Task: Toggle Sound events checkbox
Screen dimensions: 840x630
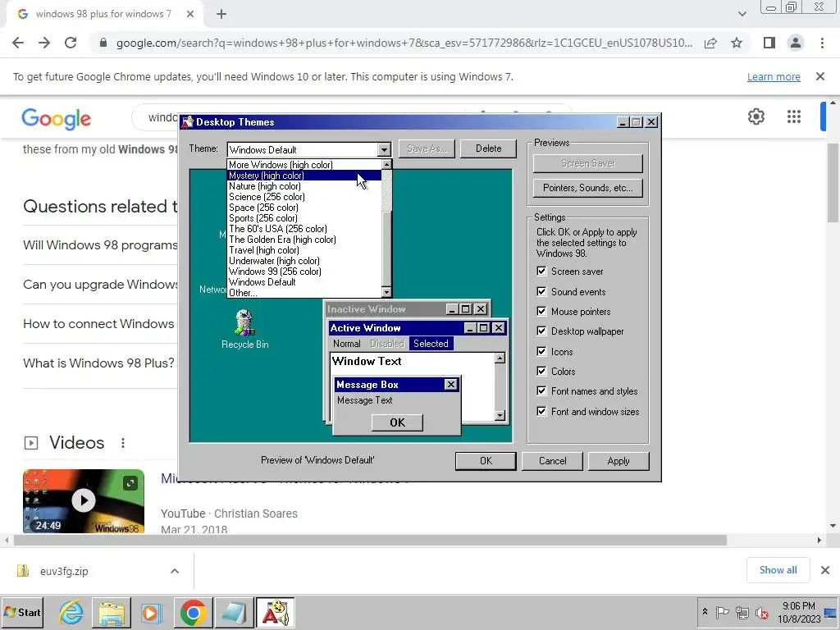Action: coord(541,291)
